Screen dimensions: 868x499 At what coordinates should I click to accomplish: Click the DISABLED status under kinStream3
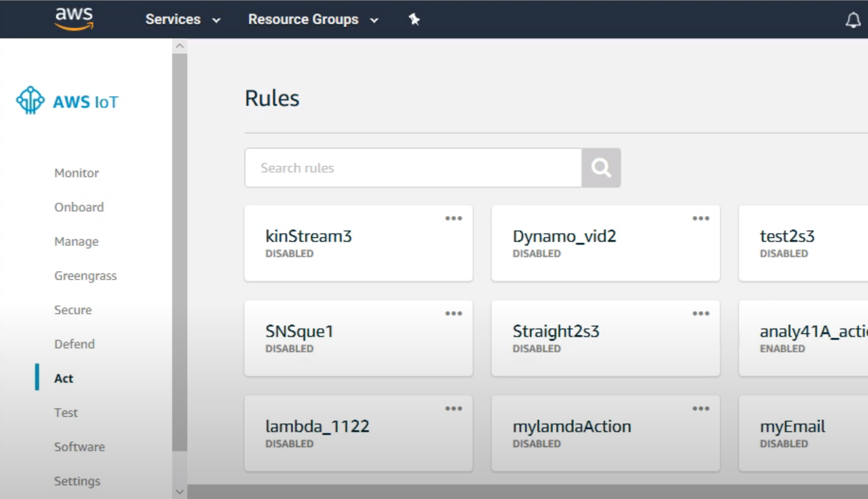[289, 254]
